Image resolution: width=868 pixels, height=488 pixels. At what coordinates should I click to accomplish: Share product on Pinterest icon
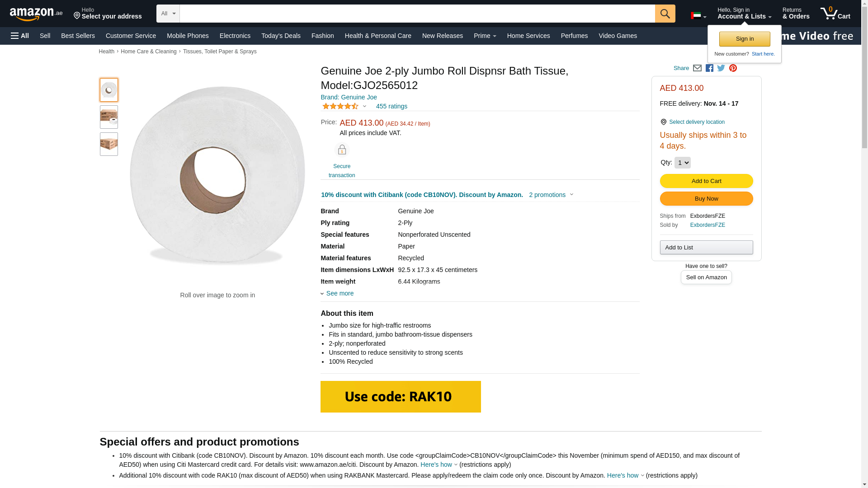pyautogui.click(x=733, y=68)
